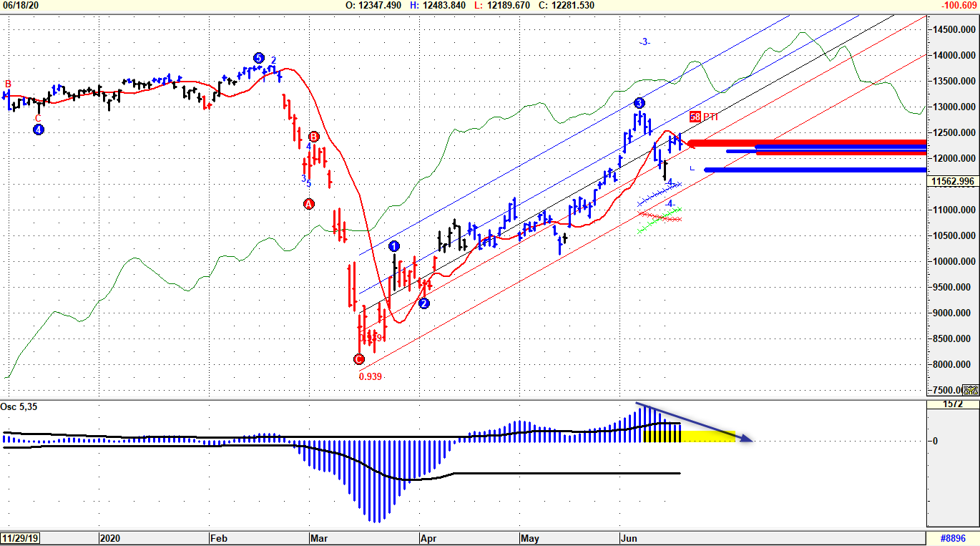Click the 1572 oscillator value box
The height and width of the screenshot is (546, 980).
pyautogui.click(x=953, y=404)
